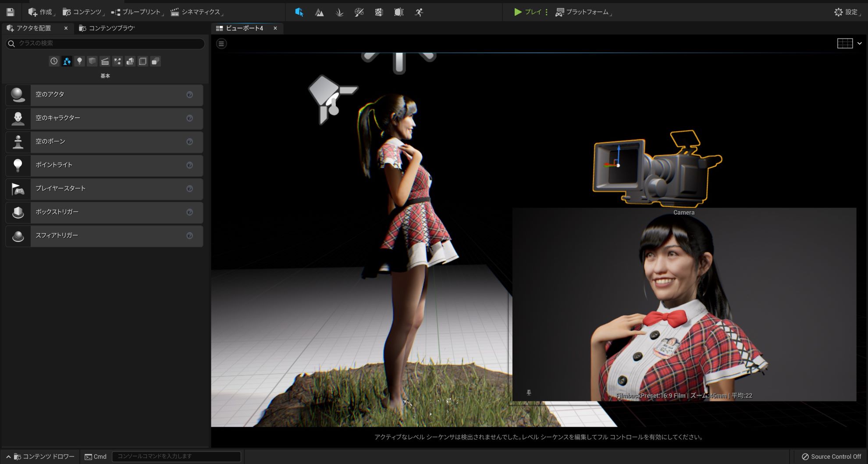Open the プラットフォーム dropdown
The image size is (868, 464).
click(x=583, y=12)
